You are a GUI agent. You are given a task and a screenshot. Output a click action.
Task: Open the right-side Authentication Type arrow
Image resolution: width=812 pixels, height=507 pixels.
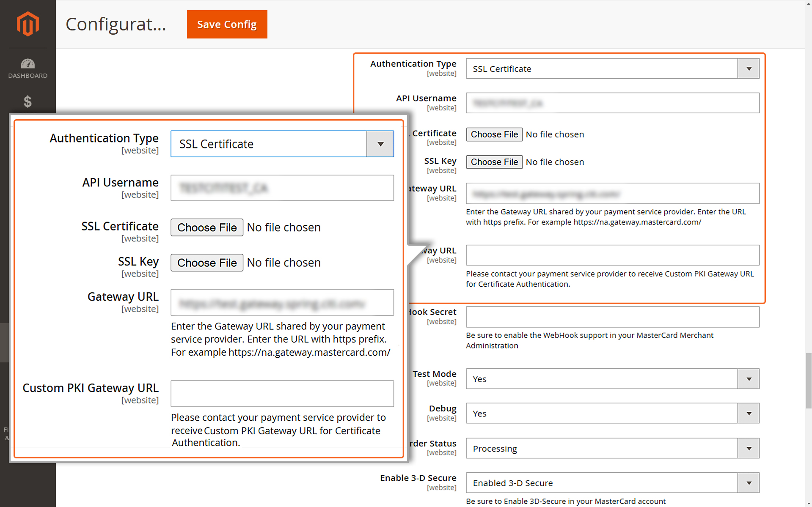(749, 69)
